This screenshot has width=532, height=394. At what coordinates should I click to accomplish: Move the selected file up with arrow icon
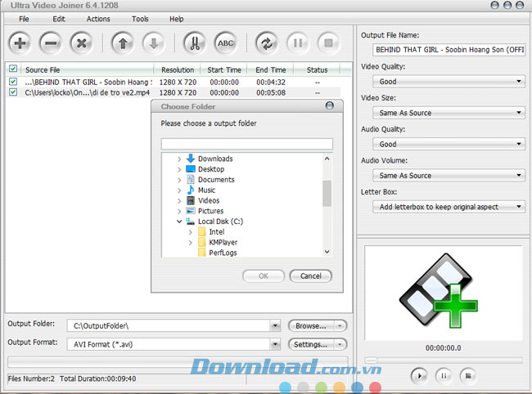coord(123,43)
